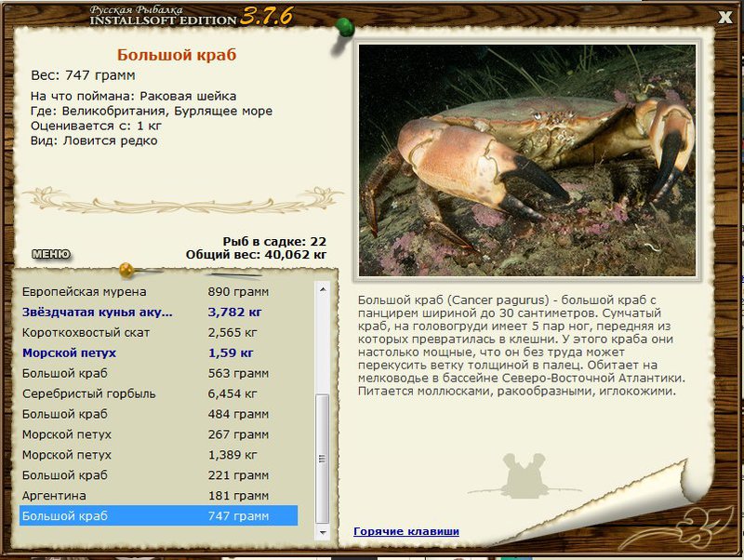Select Морской петух weighing 1,59 кг
The image size is (744, 560).
[x=158, y=353]
